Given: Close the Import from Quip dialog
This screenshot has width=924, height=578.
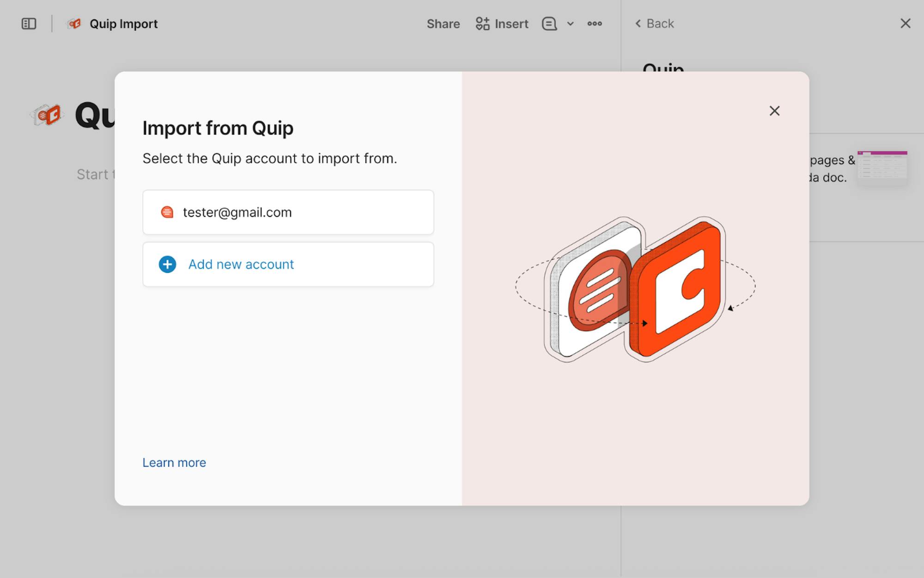Looking at the screenshot, I should [774, 111].
